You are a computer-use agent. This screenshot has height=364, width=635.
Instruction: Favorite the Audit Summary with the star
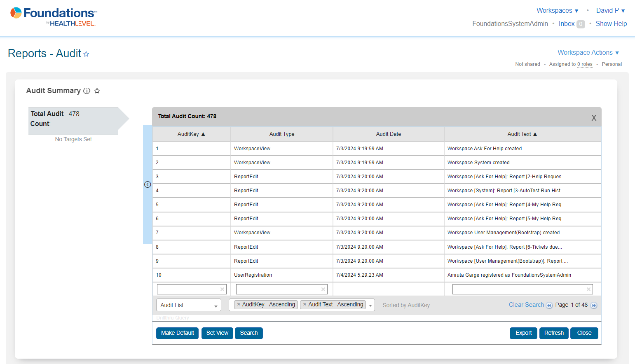[97, 91]
